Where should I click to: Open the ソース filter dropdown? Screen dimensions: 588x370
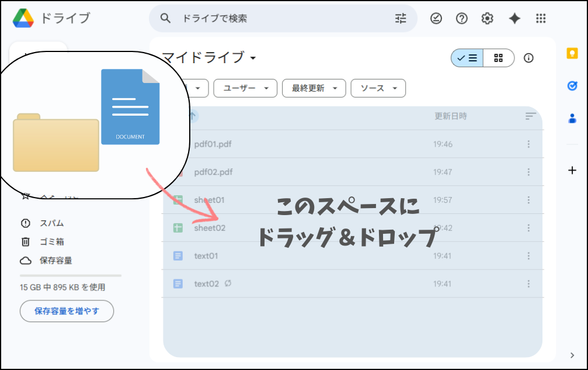point(378,88)
